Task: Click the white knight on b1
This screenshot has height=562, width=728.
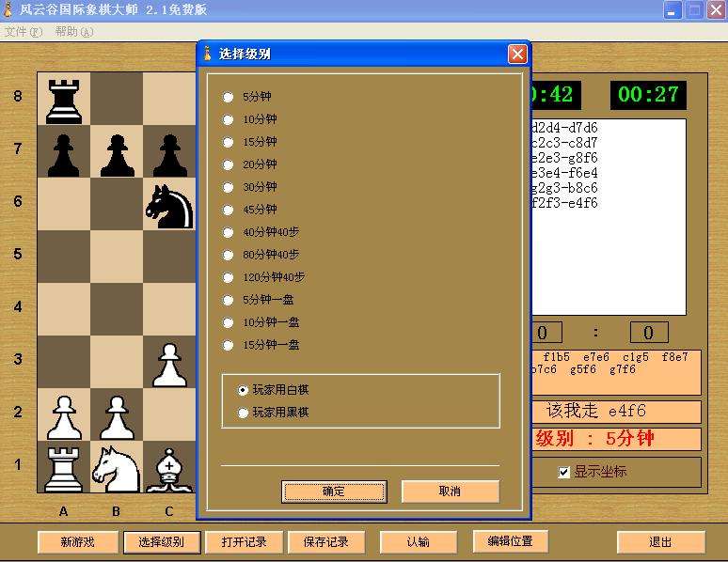Action: point(116,469)
